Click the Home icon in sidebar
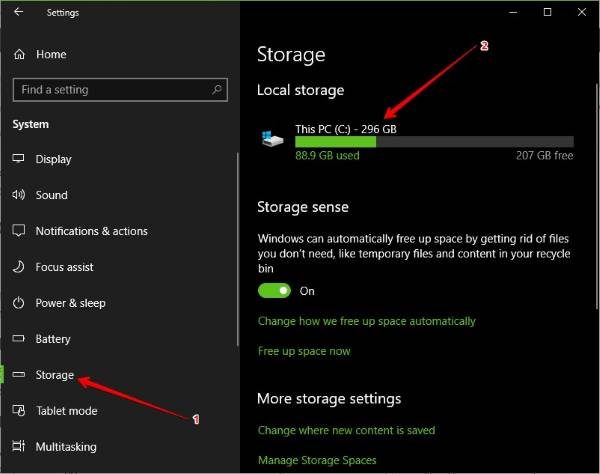This screenshot has width=600, height=474. 19,54
